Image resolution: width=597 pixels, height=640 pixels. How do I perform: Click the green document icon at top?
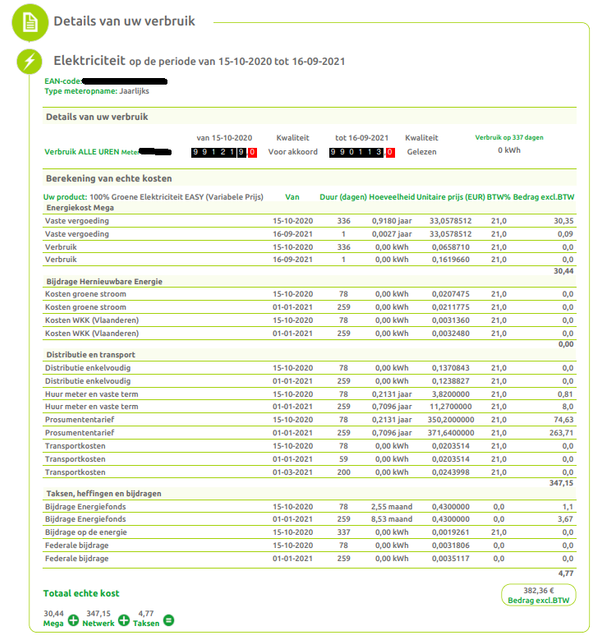(30, 22)
